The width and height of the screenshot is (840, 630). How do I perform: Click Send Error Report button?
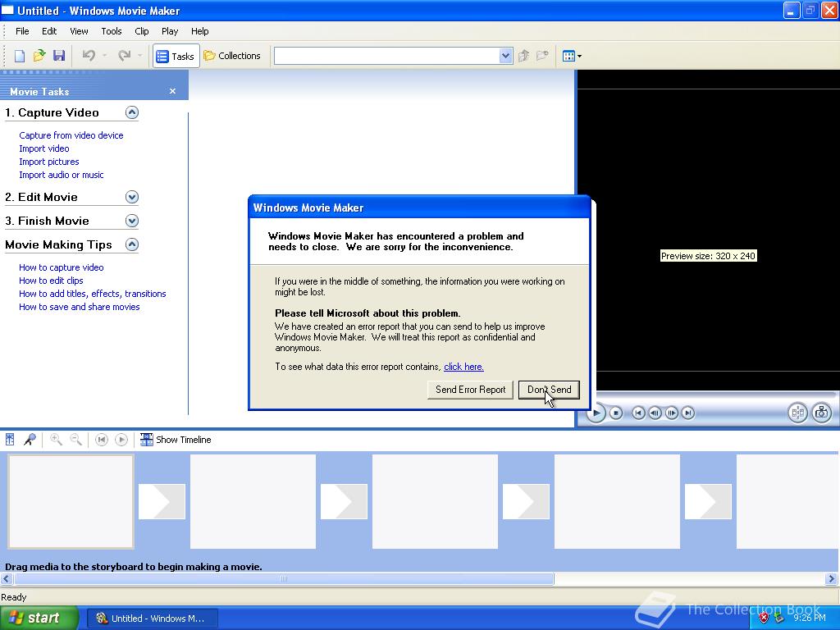point(470,390)
